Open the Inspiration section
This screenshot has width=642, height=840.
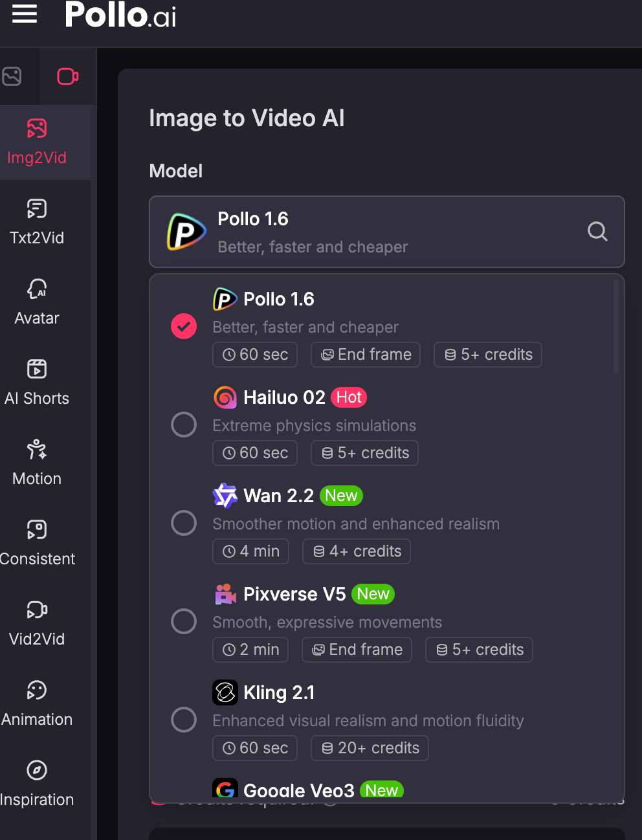coord(36,784)
